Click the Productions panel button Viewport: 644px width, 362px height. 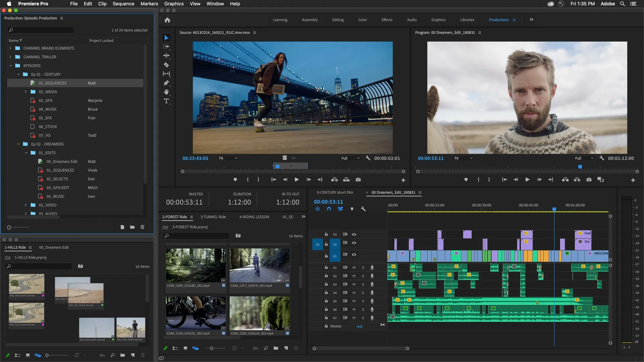click(x=499, y=19)
